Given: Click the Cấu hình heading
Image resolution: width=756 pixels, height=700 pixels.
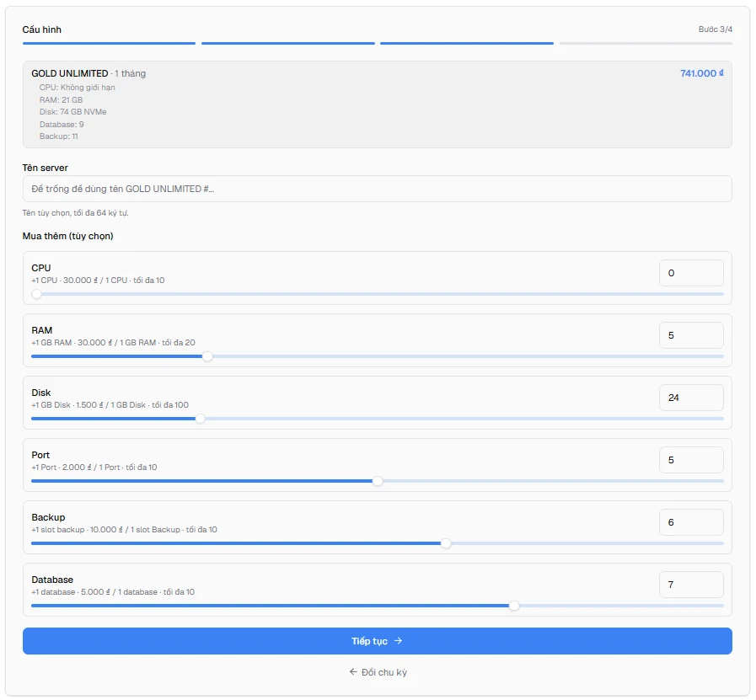Looking at the screenshot, I should [42, 29].
